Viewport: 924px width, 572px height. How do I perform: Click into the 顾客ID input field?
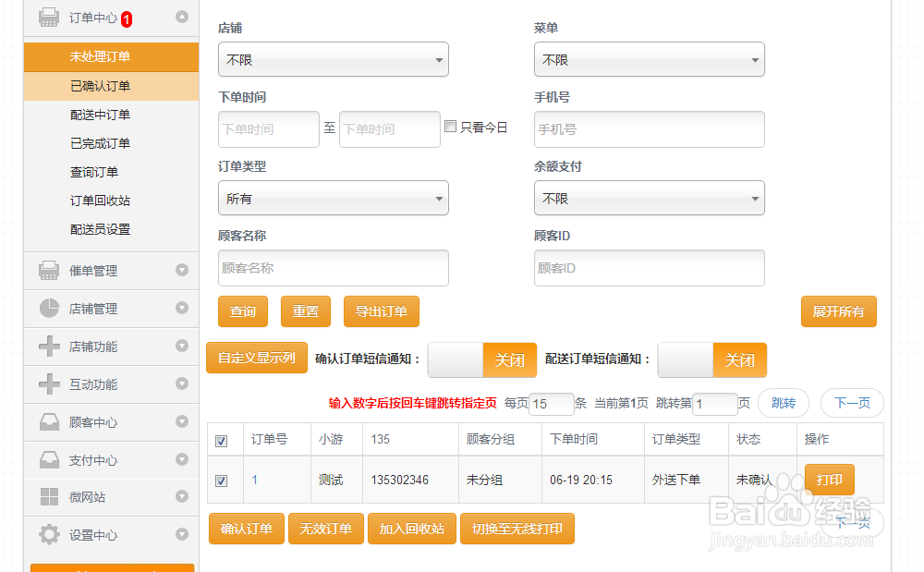tap(649, 268)
